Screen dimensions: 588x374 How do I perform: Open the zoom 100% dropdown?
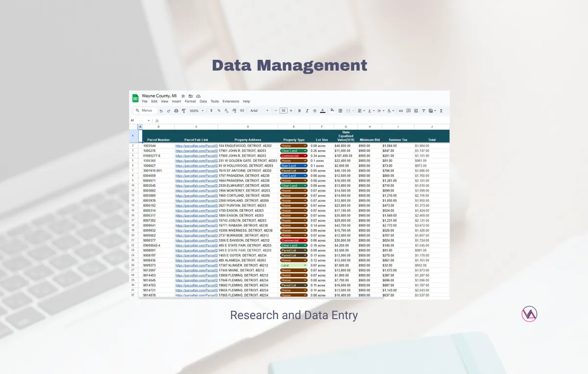[196, 111]
